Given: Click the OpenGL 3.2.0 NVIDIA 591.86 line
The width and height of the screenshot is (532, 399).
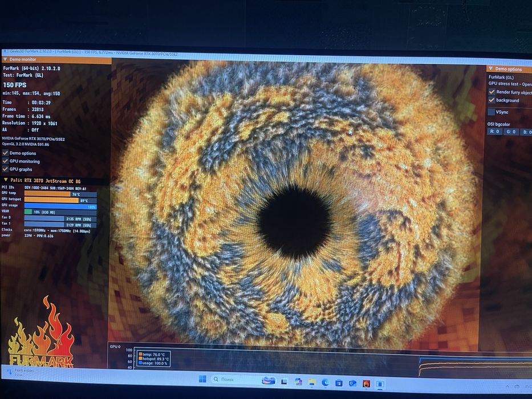Looking at the screenshot, I should pos(26,144).
